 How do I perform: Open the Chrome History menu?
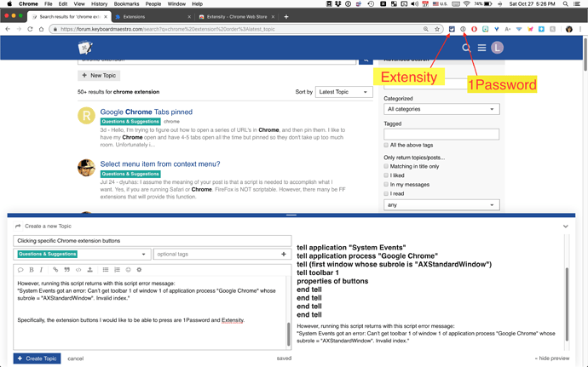click(99, 3)
